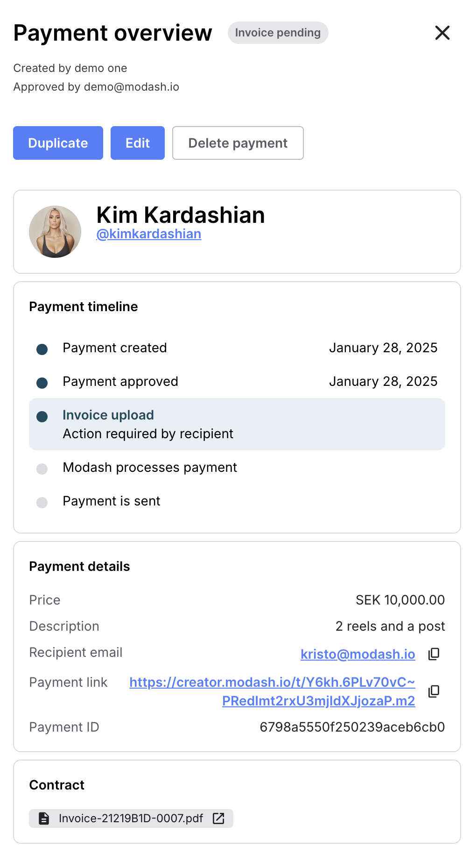Open Invoice-21219B1D-0007.pdf contract file

tap(131, 818)
